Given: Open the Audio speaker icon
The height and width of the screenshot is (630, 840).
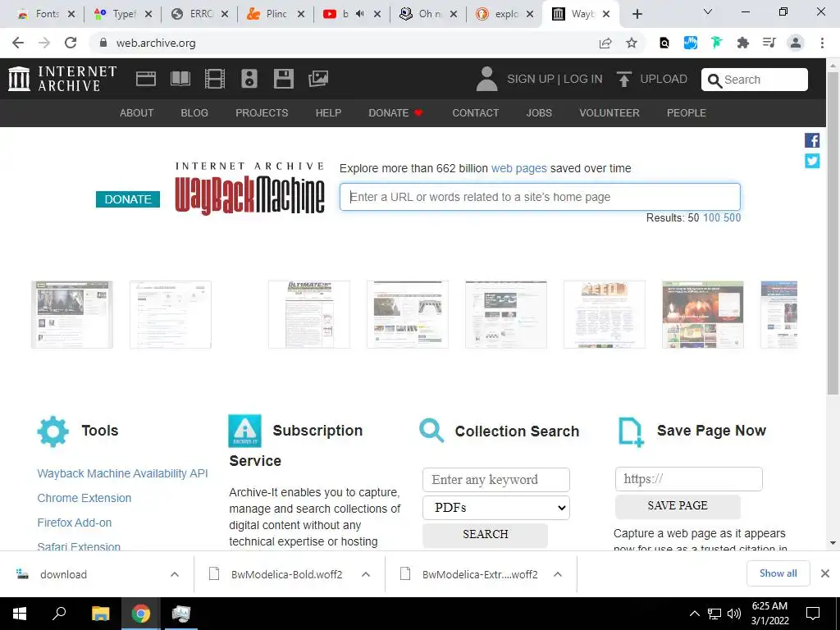Looking at the screenshot, I should (x=249, y=79).
